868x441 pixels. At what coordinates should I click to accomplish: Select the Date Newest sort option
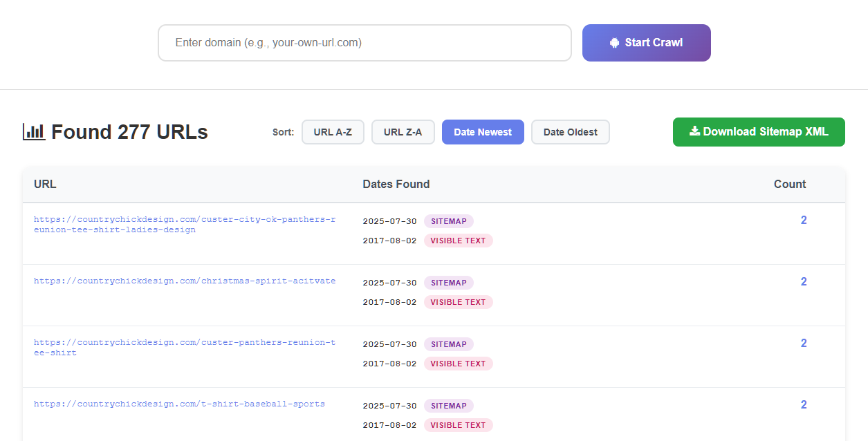point(483,132)
